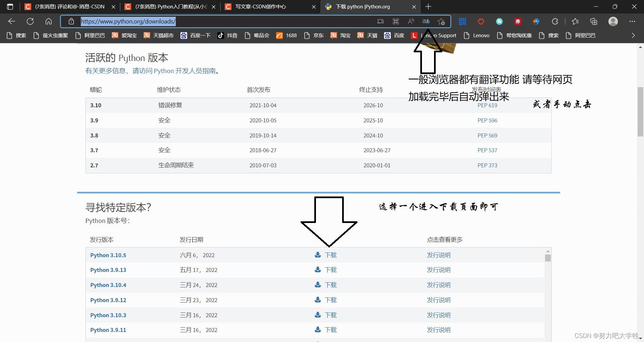Click the 2021-10-04 date cell
Viewport: 644px width, 342px height.
pos(263,105)
